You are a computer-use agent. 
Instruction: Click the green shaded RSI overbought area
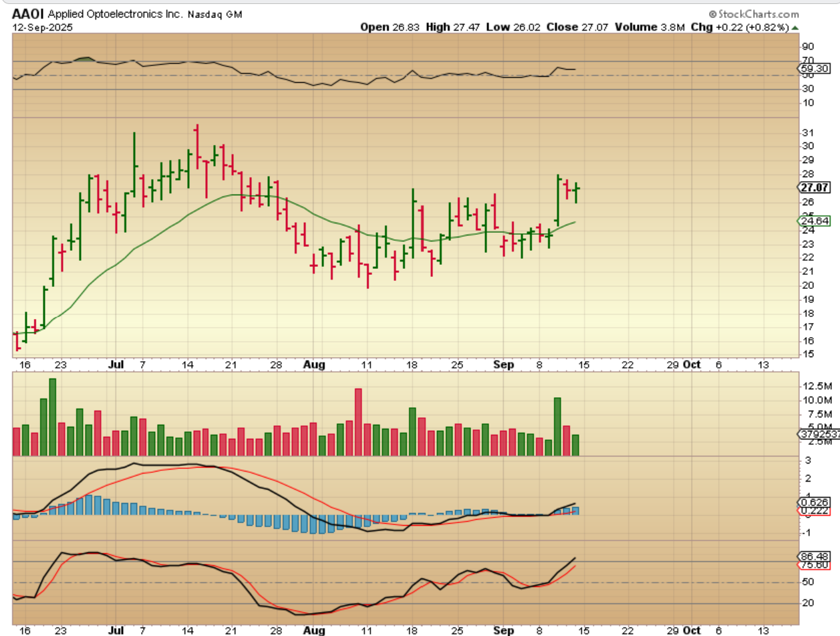[x=84, y=59]
